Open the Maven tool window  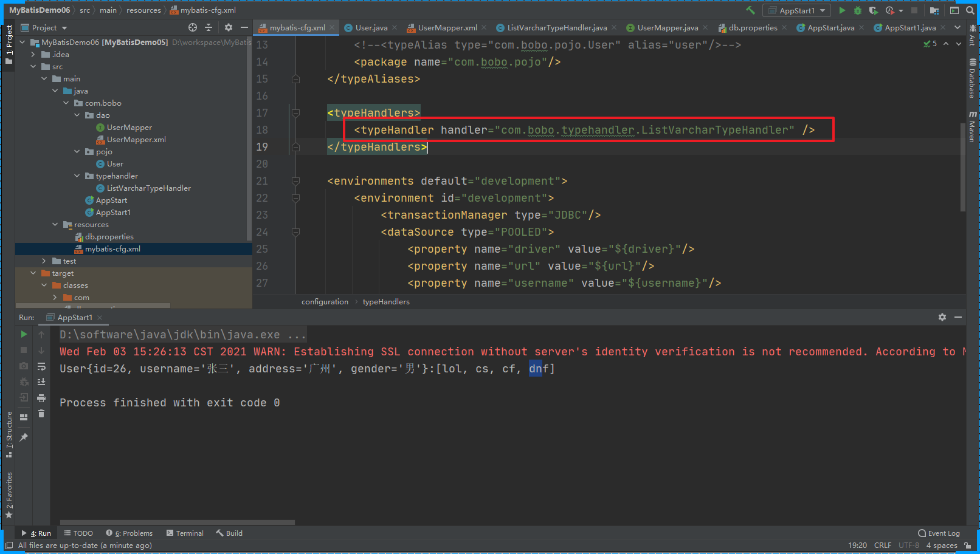click(973, 127)
